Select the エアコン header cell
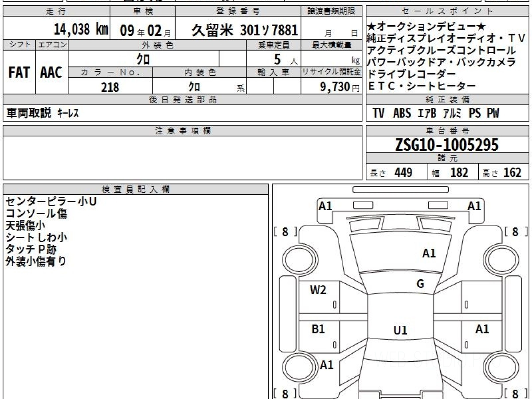 52,44
